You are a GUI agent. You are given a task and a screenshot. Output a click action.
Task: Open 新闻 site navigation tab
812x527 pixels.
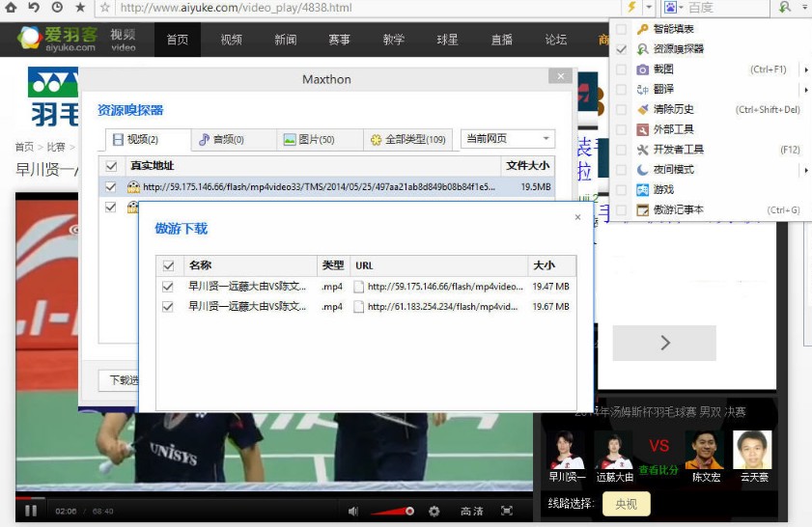pos(286,40)
